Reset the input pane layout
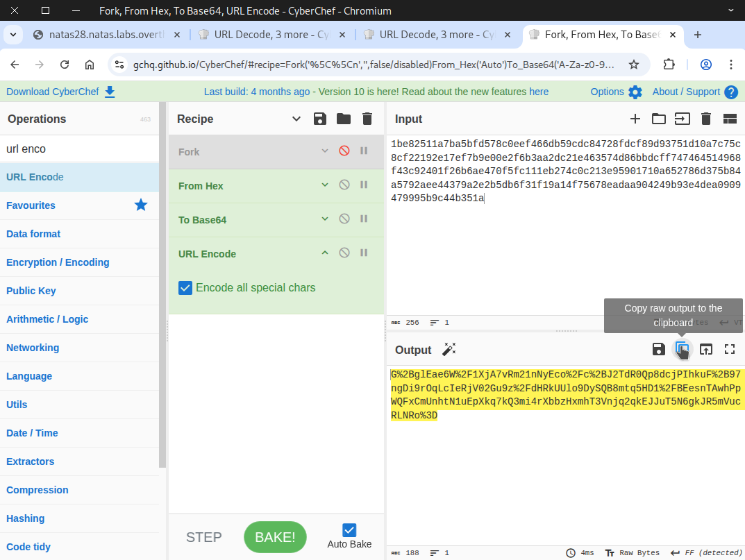The width and height of the screenshot is (745, 560). coord(730,119)
